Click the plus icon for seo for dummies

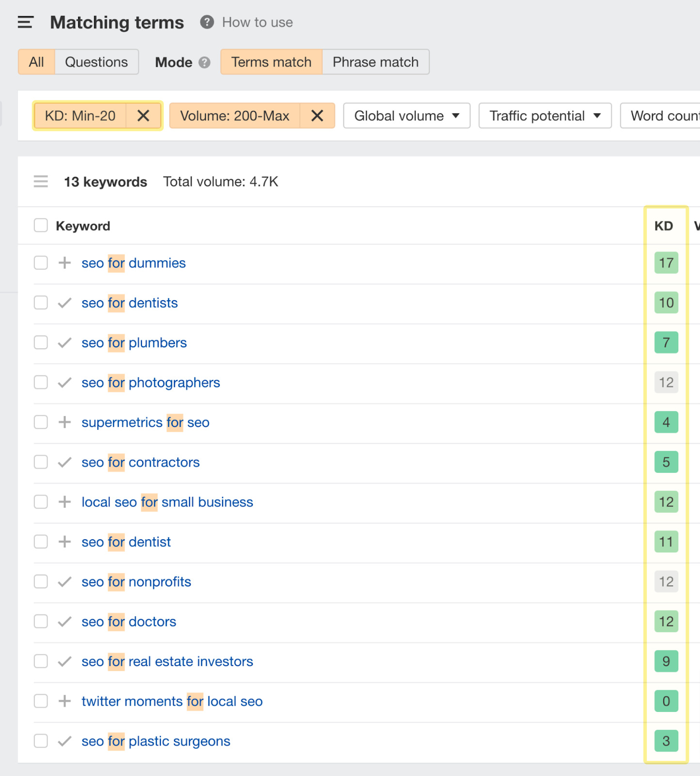pos(64,263)
